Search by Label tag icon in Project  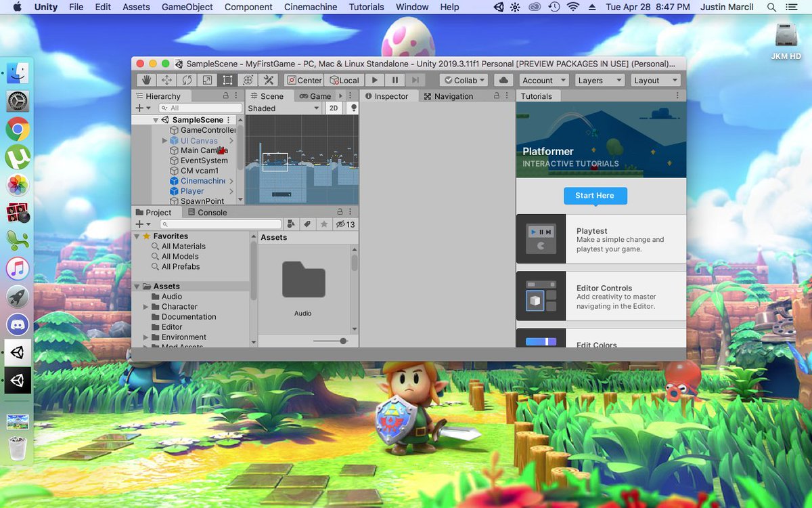[x=307, y=224]
